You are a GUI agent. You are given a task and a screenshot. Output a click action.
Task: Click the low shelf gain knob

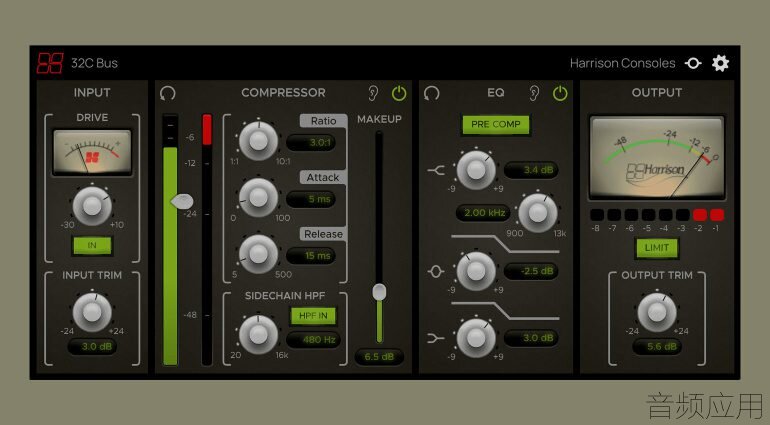(476, 338)
